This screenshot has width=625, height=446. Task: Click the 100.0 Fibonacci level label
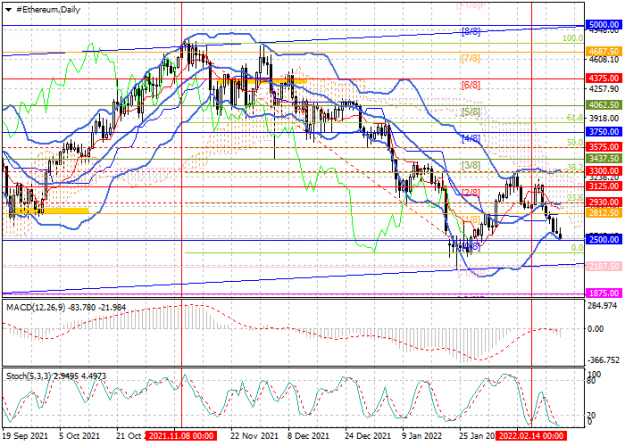573,38
